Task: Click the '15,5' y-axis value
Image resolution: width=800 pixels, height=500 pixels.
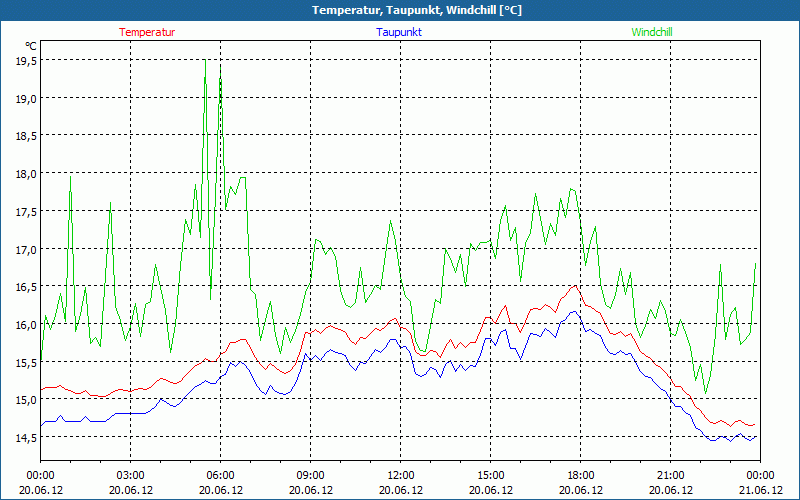Action: (x=26, y=363)
